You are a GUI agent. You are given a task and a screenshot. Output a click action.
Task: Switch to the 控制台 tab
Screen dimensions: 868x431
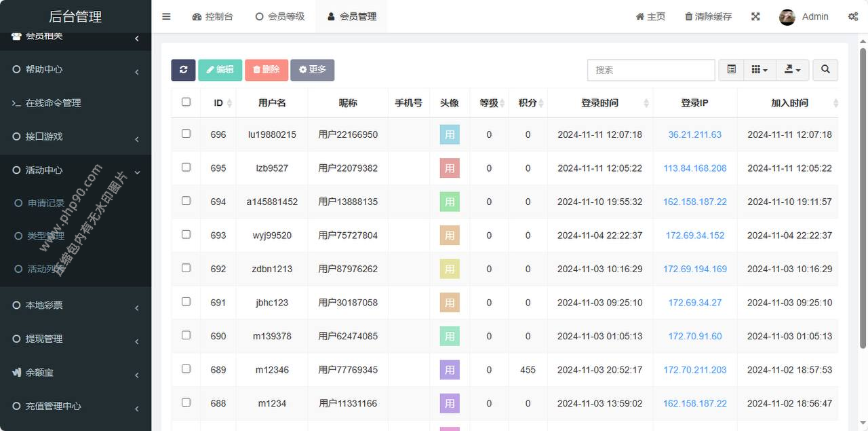(212, 16)
